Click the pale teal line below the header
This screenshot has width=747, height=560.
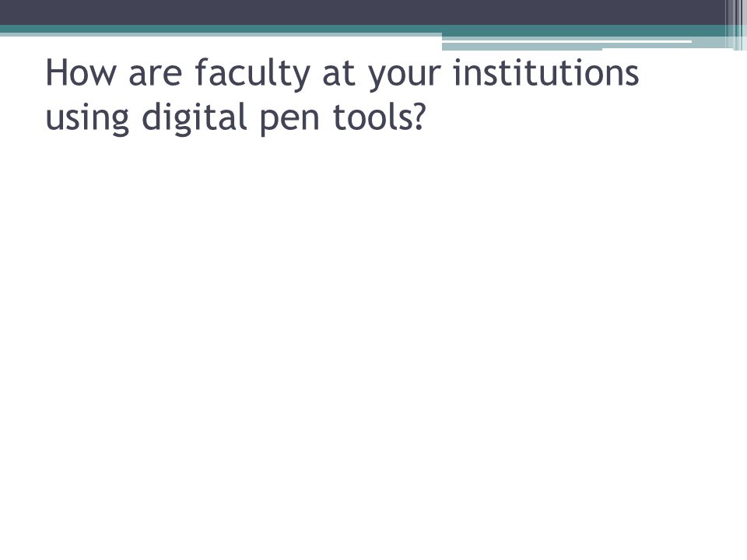coord(221,35)
